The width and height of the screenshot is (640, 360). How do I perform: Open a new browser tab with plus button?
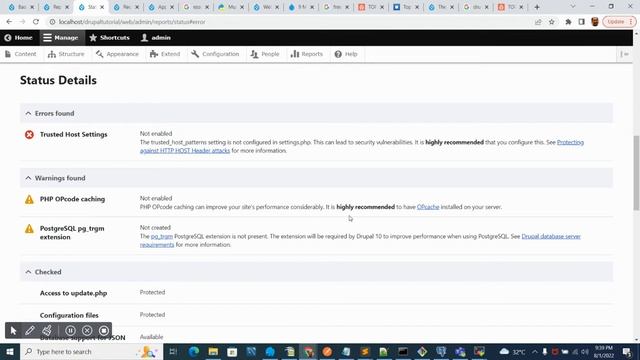click(x=537, y=7)
